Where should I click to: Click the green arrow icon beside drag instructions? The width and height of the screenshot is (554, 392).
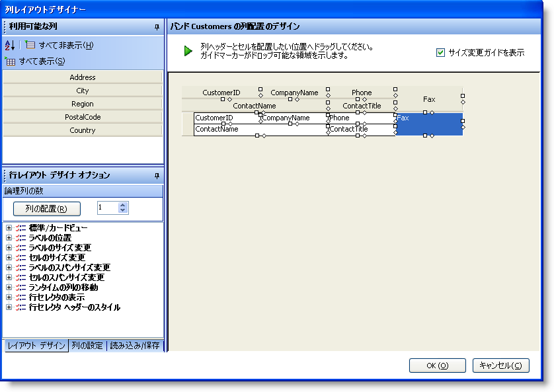188,50
